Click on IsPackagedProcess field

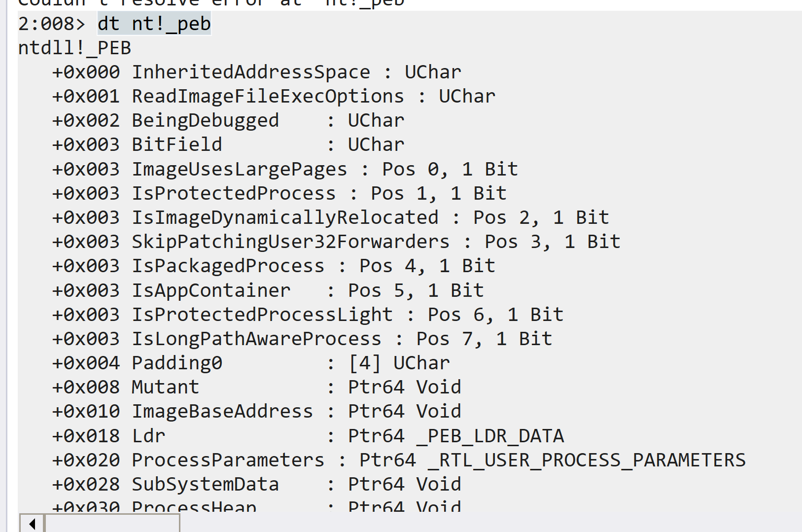[x=228, y=266]
